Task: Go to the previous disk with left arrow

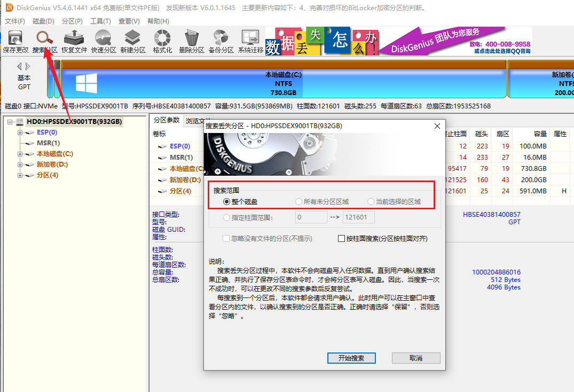Action: pyautogui.click(x=19, y=66)
